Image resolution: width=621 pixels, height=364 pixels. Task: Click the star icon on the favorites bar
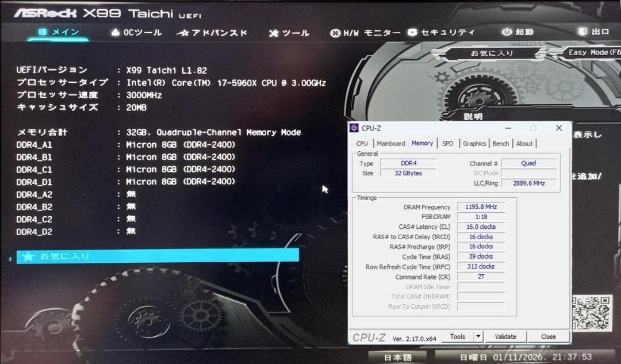pos(29,256)
